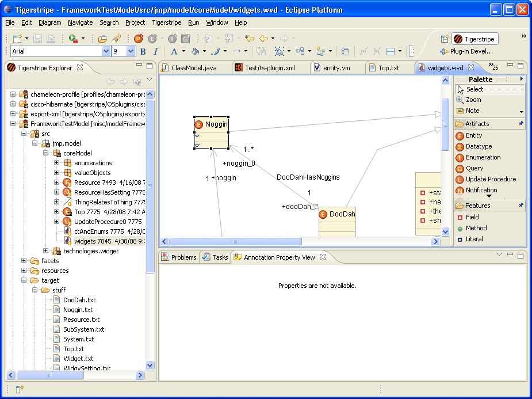Viewport: 532px width, 399px height.
Task: Click the Bold formatting button
Action: point(143,51)
